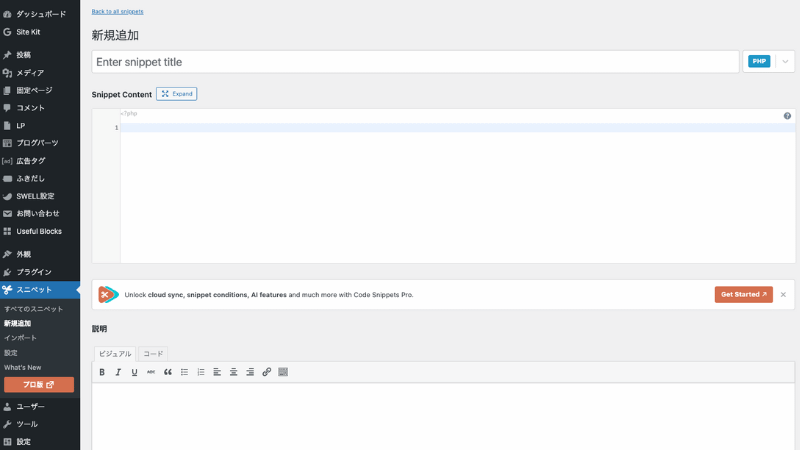Go back to all snippets
800x450 pixels.
tap(117, 11)
